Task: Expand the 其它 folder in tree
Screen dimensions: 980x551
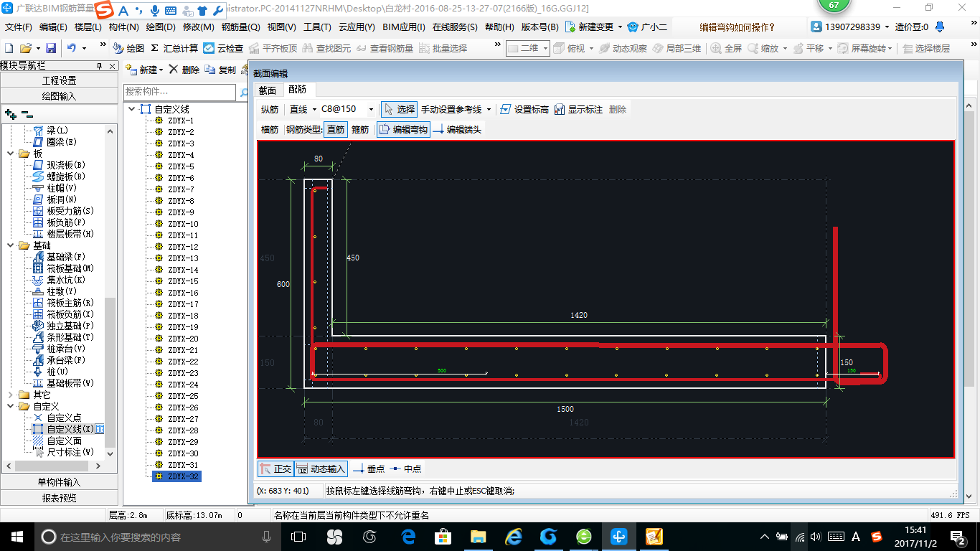Action: coord(11,395)
